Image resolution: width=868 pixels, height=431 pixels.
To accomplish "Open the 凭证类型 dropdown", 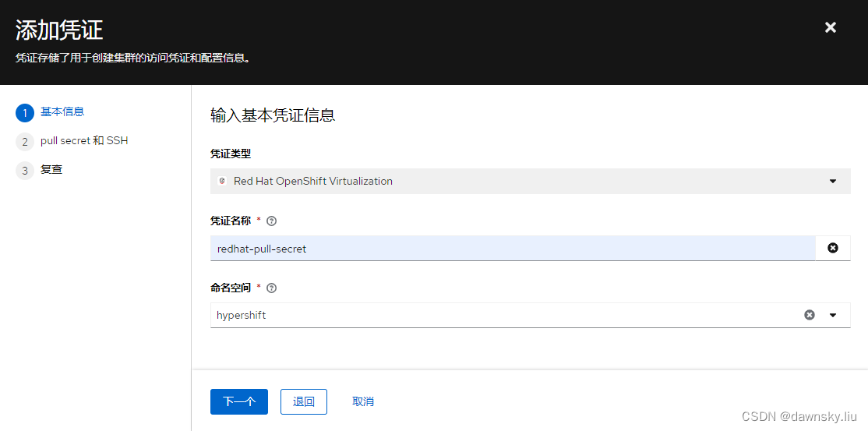I will (x=531, y=181).
